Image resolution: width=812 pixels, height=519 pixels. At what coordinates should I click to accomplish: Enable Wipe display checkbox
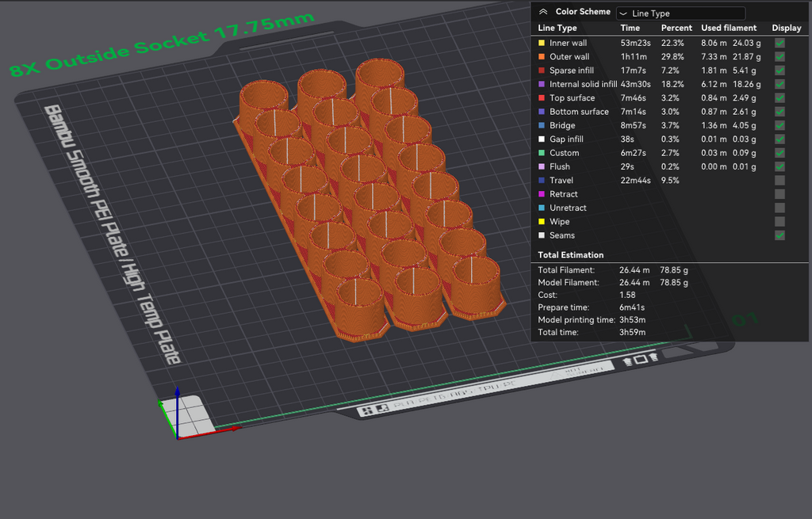coord(779,222)
